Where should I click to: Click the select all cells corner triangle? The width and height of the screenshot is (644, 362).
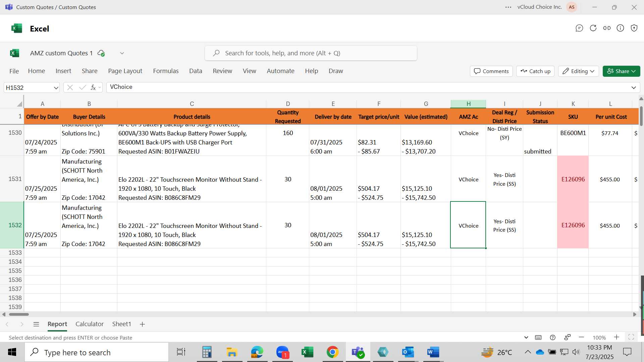pos(19,104)
